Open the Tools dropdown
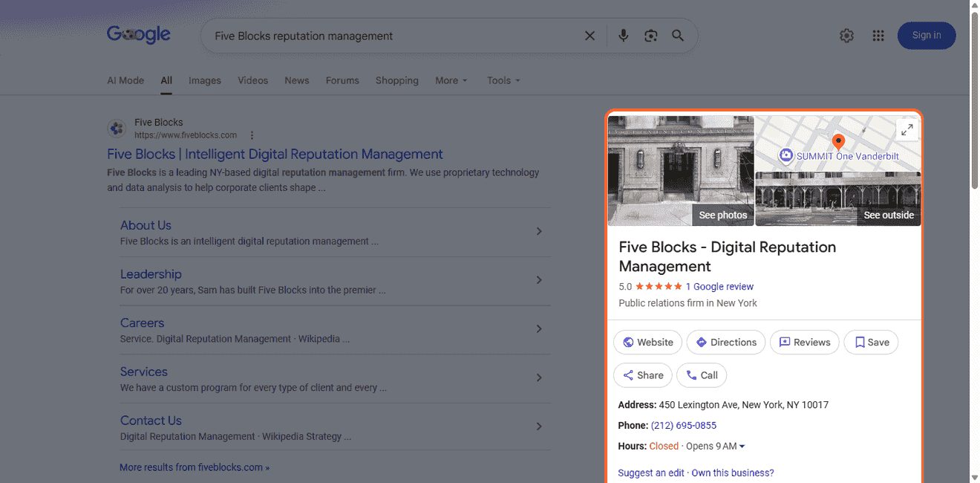Image resolution: width=980 pixels, height=483 pixels. (503, 80)
